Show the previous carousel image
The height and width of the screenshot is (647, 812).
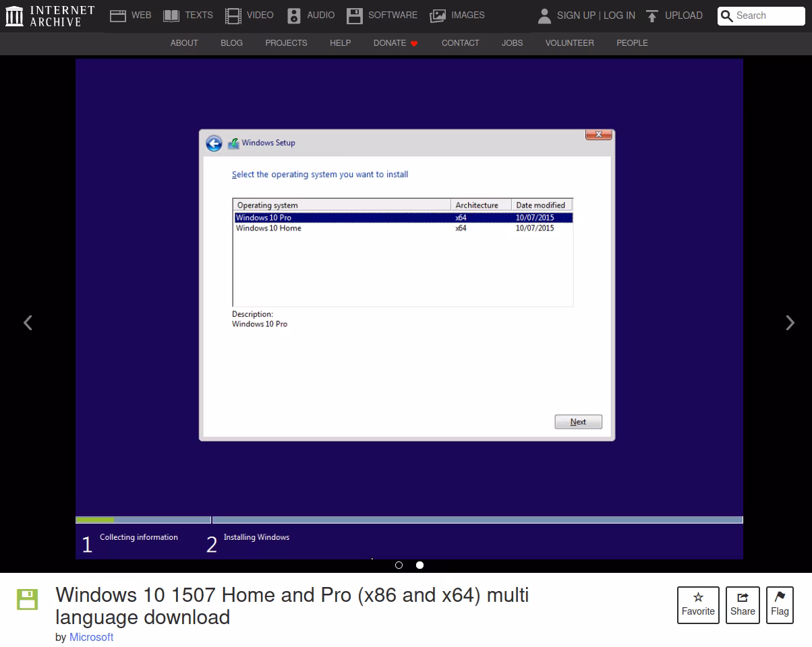[x=28, y=323]
